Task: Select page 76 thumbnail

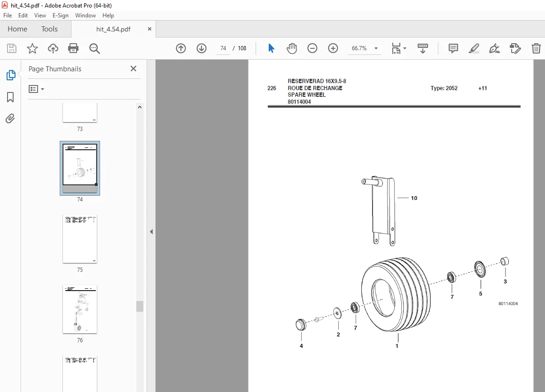Action: click(x=79, y=309)
